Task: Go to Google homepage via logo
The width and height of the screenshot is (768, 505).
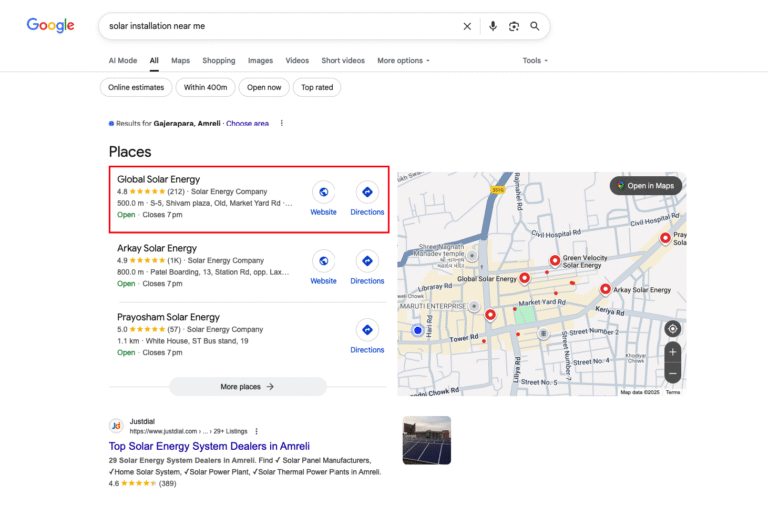Action: point(50,25)
